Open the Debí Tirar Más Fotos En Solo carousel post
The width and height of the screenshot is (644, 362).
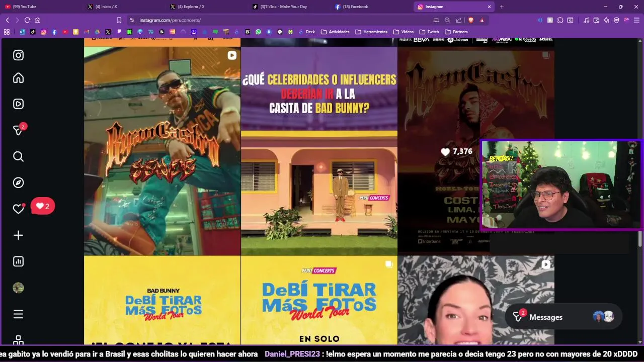(x=319, y=301)
